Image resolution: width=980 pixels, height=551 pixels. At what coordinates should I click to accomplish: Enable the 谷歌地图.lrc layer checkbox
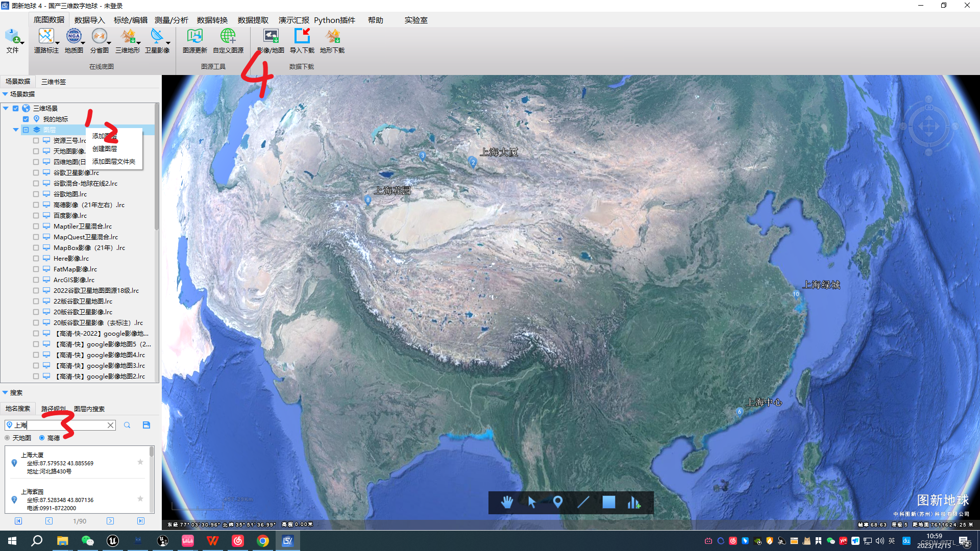pos(36,194)
